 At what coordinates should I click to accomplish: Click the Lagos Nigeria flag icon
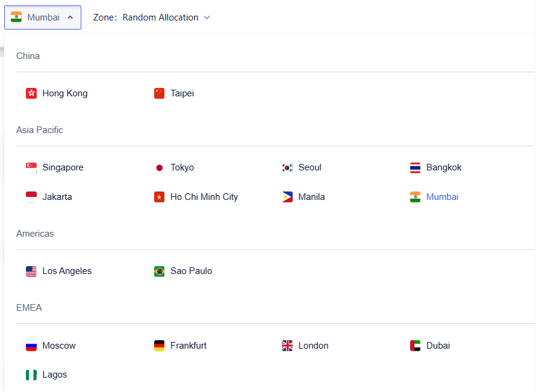pyautogui.click(x=31, y=375)
